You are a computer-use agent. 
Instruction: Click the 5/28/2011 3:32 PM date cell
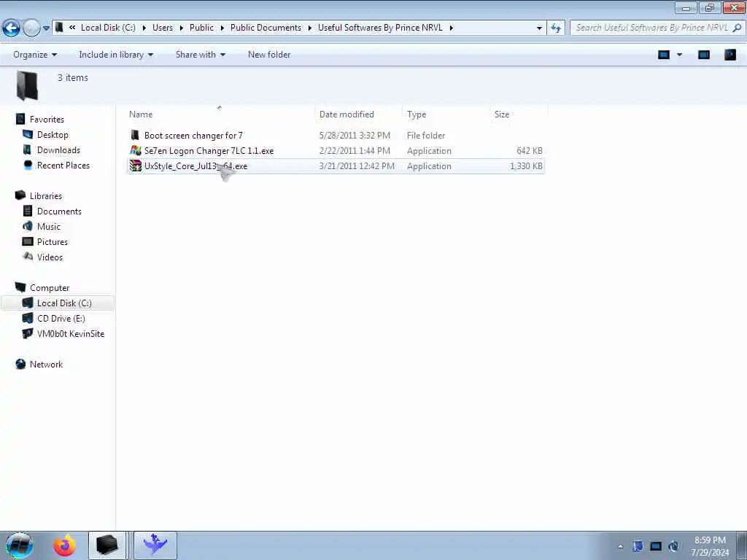(x=355, y=136)
